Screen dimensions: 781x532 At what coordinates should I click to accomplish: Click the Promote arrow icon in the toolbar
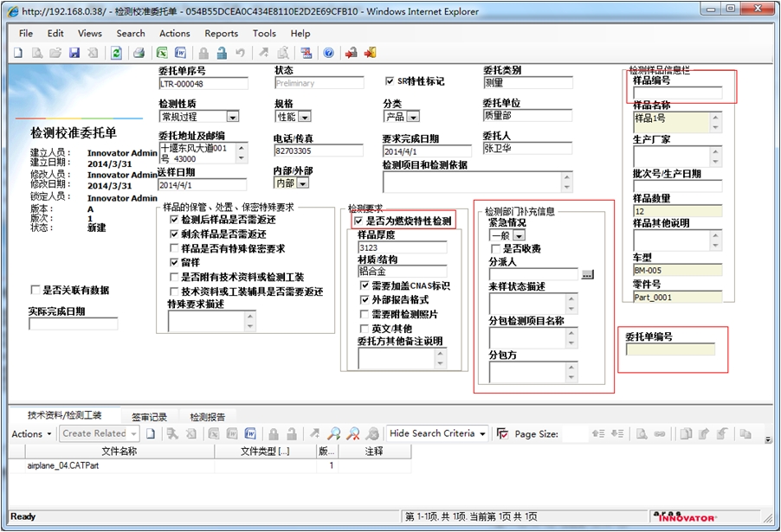263,53
